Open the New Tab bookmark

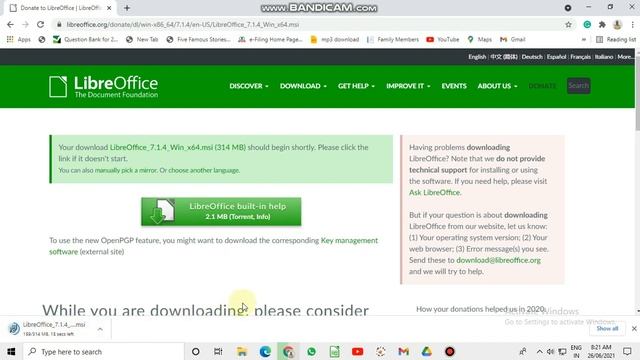[142, 40]
